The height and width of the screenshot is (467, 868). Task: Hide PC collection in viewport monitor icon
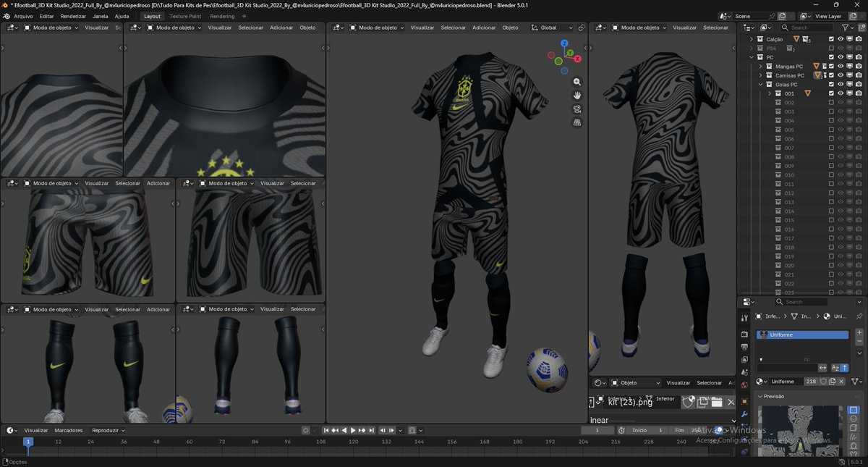tap(850, 57)
